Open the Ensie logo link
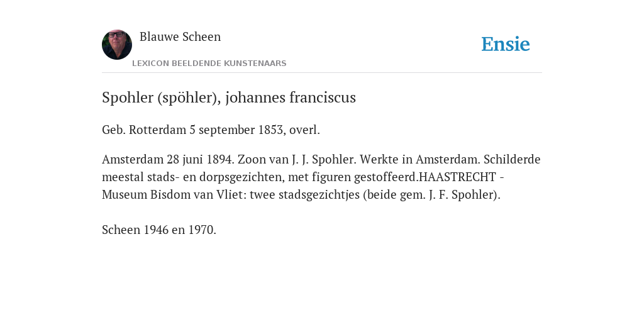 (x=506, y=44)
